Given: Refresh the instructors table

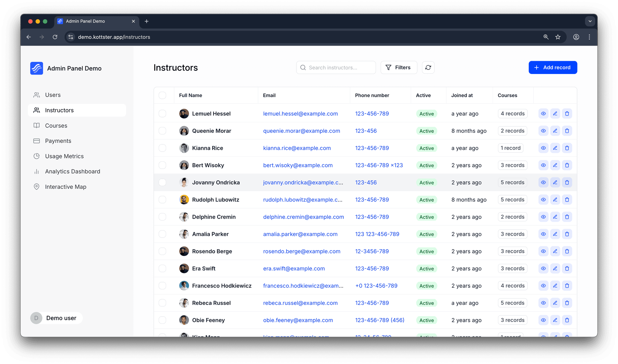Looking at the screenshot, I should tap(428, 68).
